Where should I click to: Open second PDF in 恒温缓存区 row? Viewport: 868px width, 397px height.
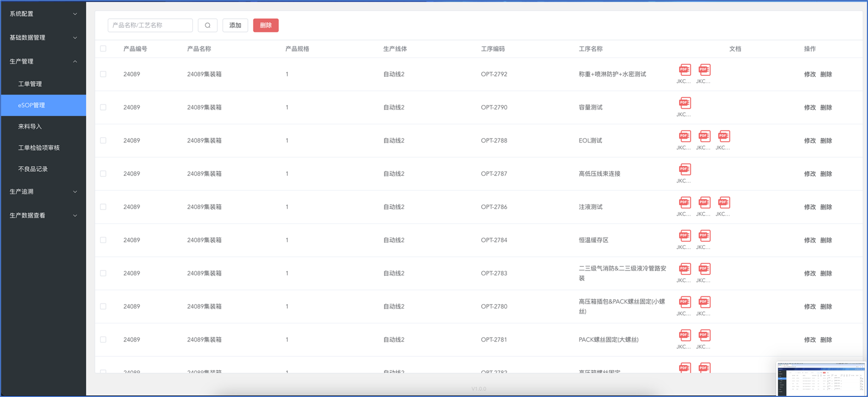pos(704,236)
